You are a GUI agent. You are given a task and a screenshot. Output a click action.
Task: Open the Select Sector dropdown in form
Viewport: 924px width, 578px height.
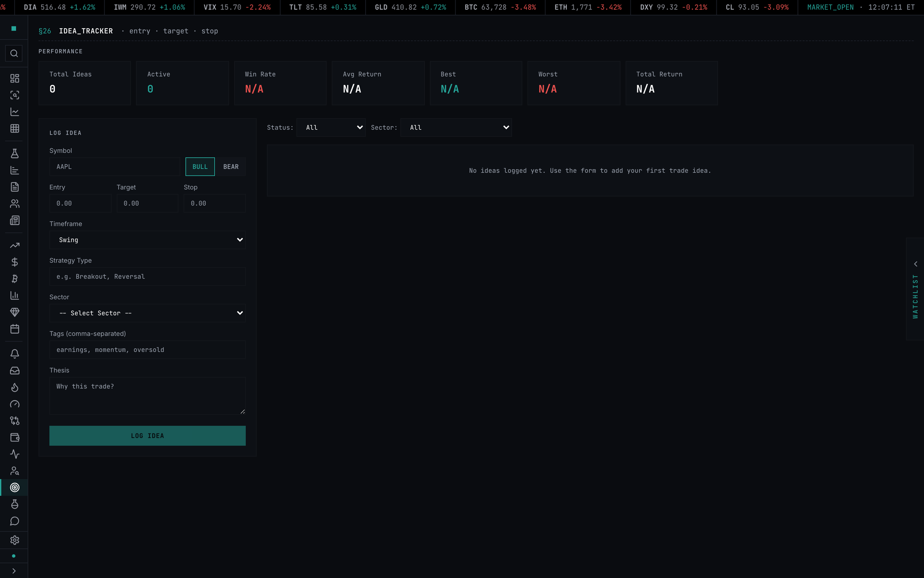click(147, 313)
